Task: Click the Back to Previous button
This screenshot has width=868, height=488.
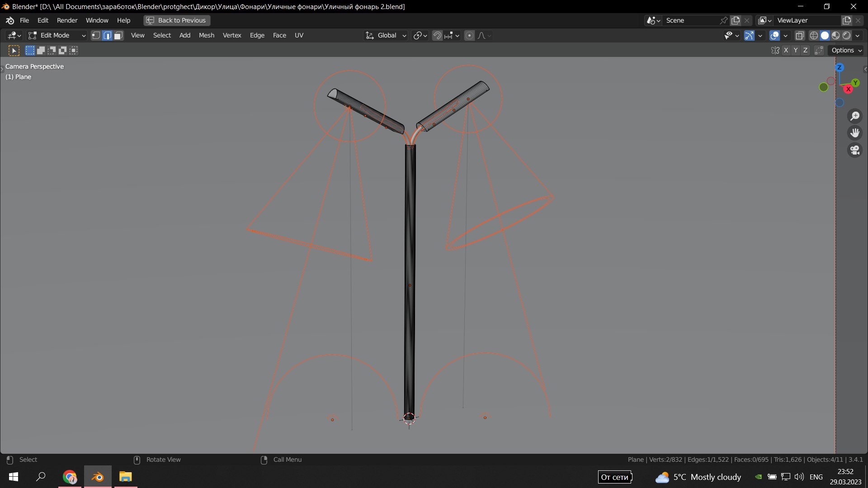Action: click(x=177, y=20)
